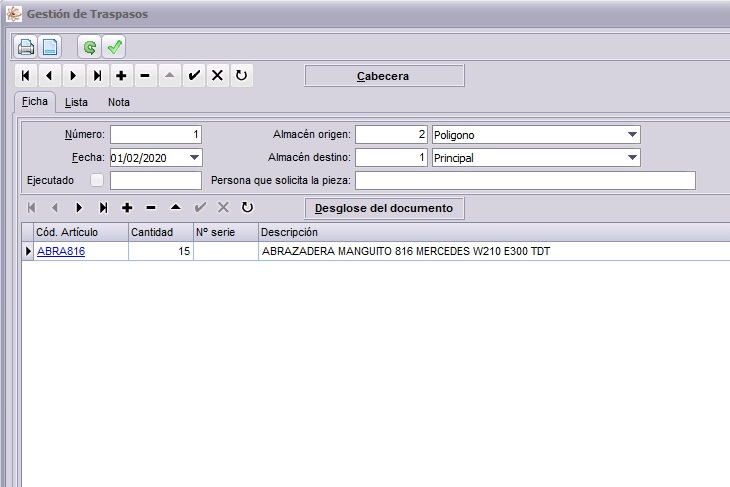This screenshot has height=487, width=730.
Task: Click the Número input field
Action: [156, 135]
